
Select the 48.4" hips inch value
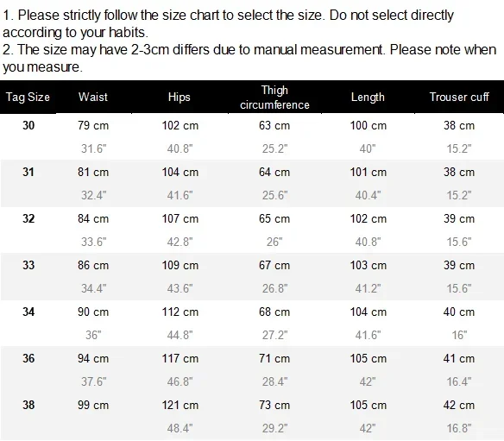tap(180, 428)
